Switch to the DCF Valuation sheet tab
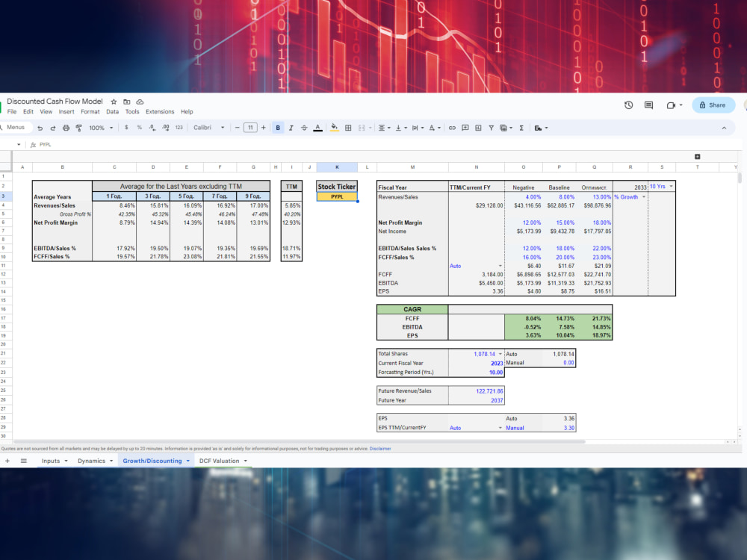This screenshot has width=747, height=560. (219, 461)
